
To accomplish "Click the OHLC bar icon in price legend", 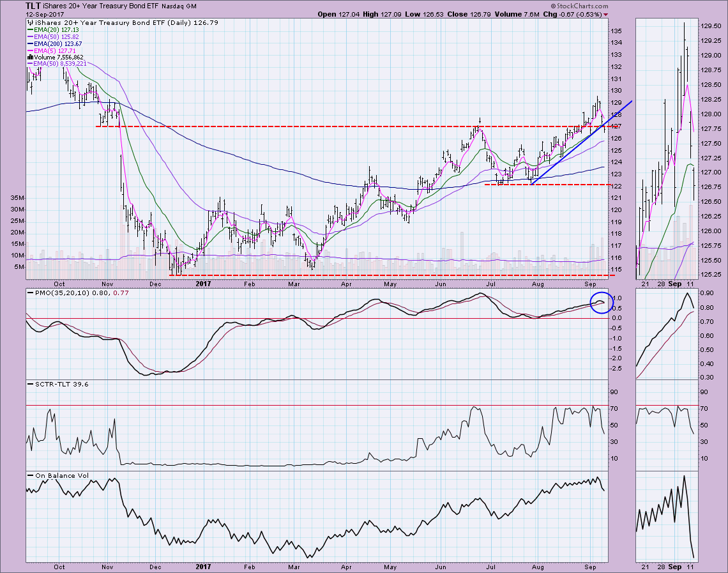I will point(29,22).
